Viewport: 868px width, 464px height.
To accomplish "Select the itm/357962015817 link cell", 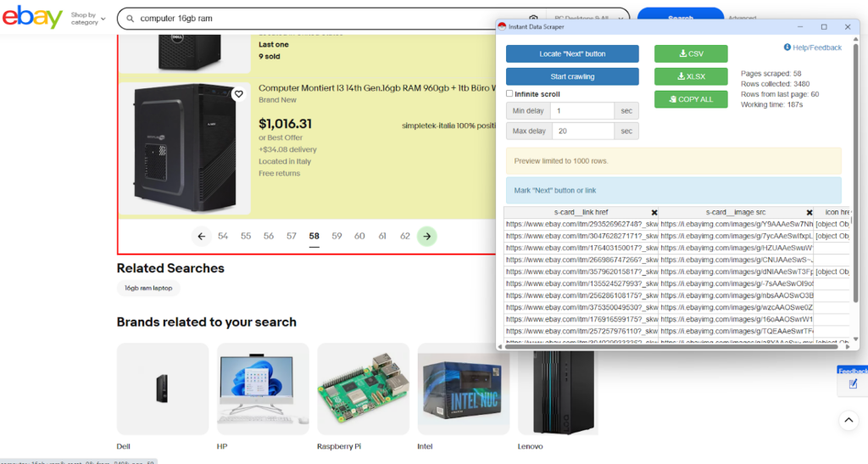I will [581, 271].
